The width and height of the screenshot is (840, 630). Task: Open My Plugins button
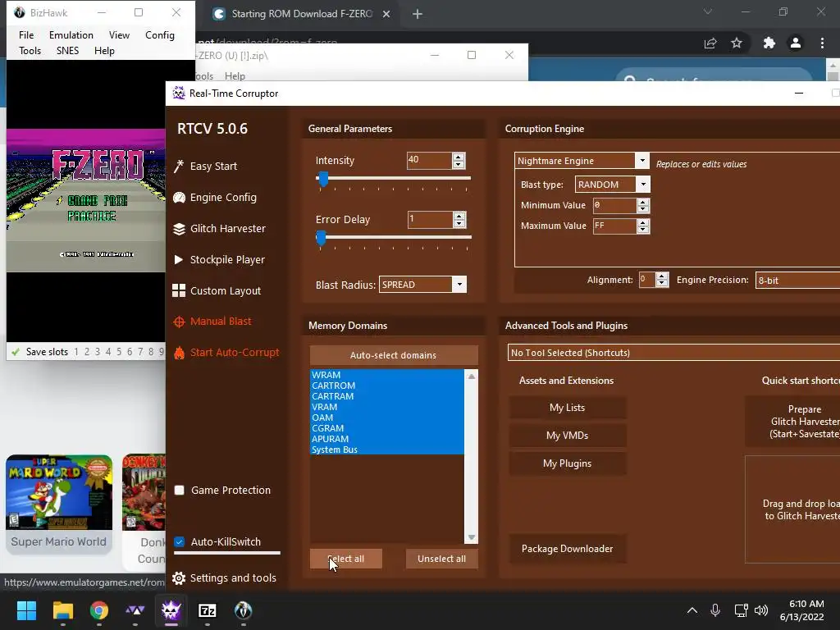pos(568,463)
